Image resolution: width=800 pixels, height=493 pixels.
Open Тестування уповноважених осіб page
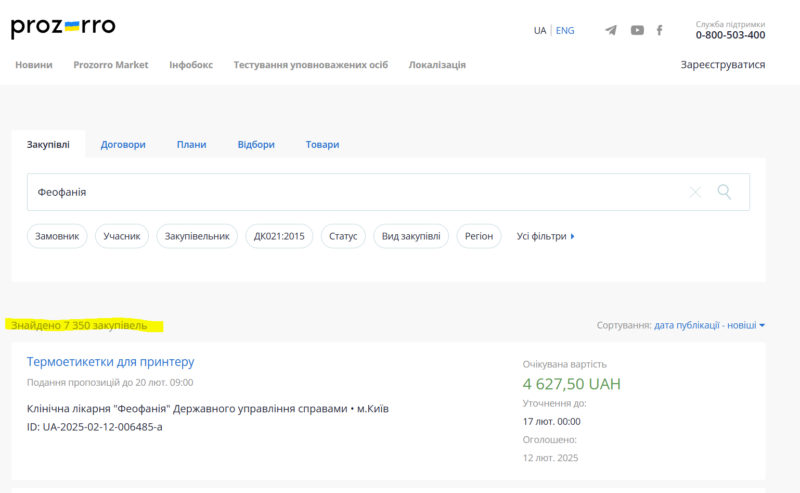click(x=311, y=65)
